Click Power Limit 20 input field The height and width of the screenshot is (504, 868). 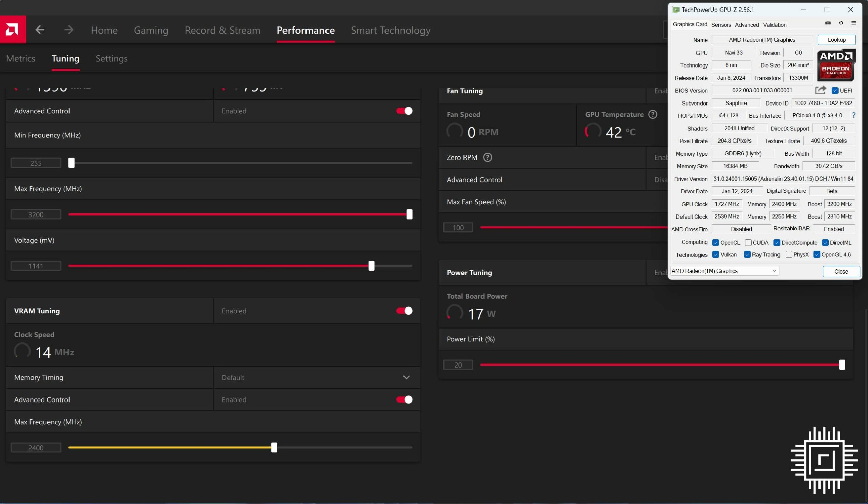pos(458,365)
